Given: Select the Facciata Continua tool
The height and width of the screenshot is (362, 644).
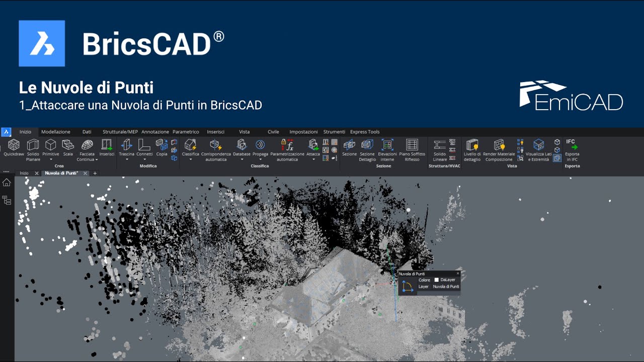Looking at the screenshot, I should [87, 150].
